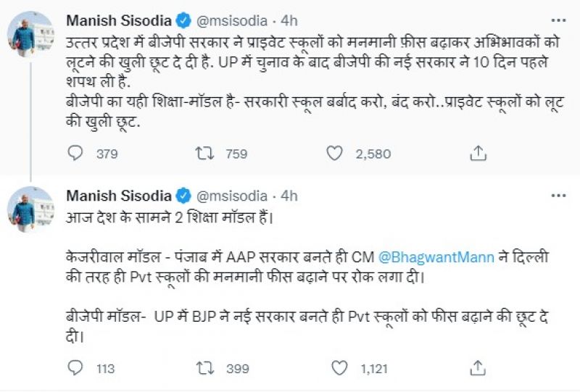The height and width of the screenshot is (392, 580).
Task: Click the profile avatar on the first tweet
Action: pyautogui.click(x=30, y=35)
